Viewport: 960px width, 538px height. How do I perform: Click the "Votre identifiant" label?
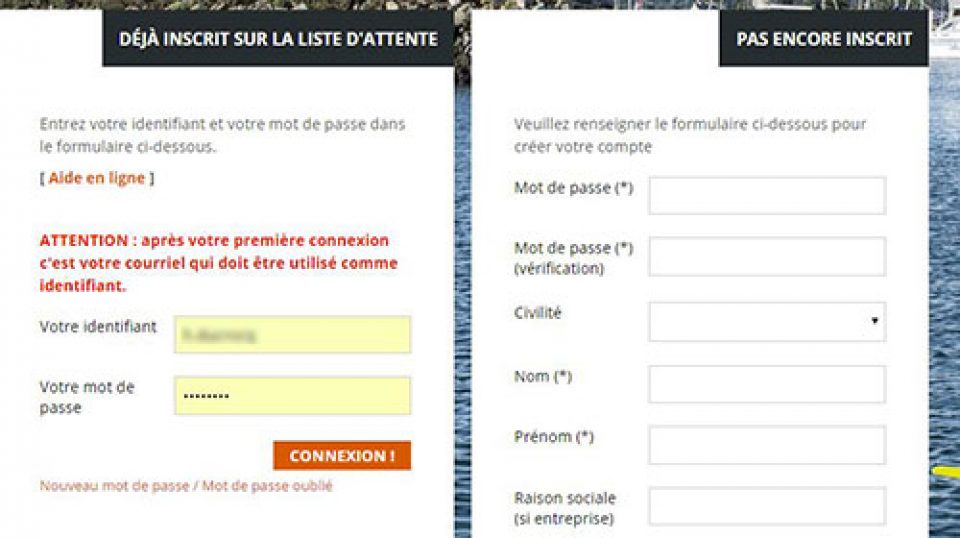coord(98,326)
